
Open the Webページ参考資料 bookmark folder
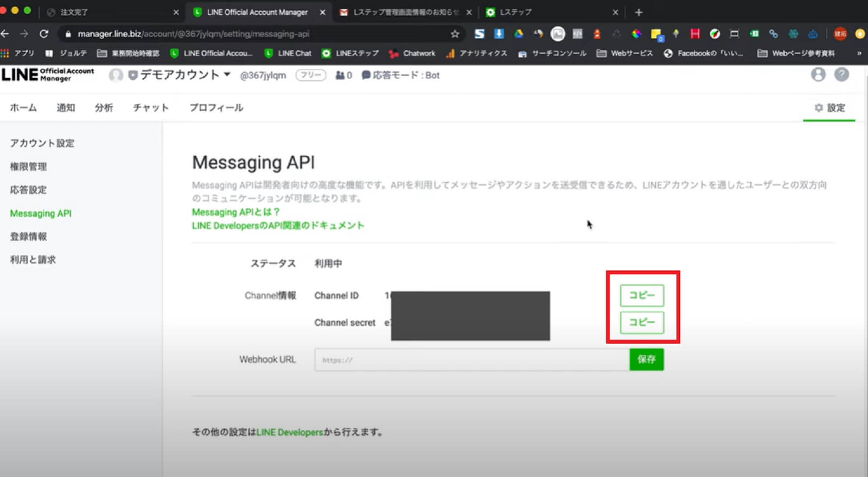click(796, 53)
